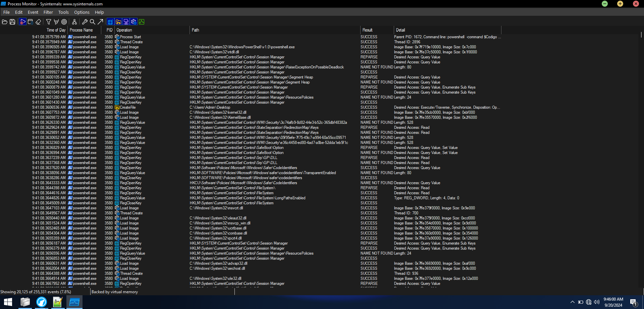Image resolution: width=644 pixels, height=309 pixels.
Task: Open the notepad editor taskbar icon
Action: tap(58, 302)
